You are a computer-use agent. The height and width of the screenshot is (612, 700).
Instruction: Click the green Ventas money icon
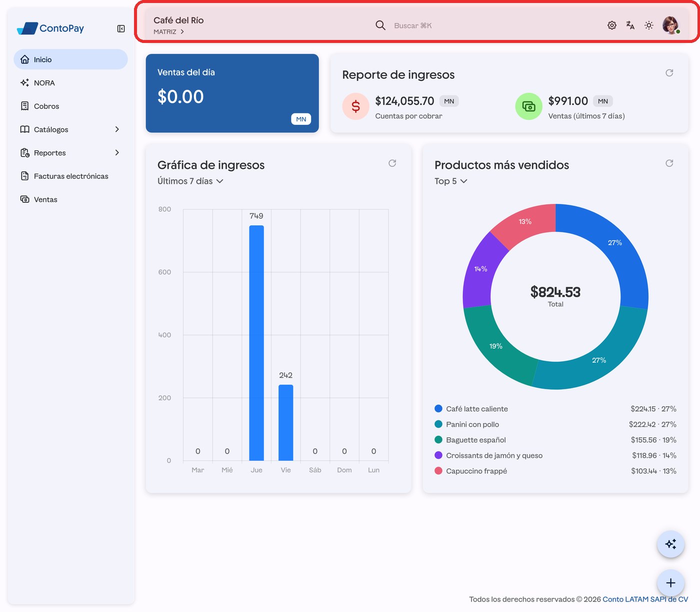coord(528,106)
